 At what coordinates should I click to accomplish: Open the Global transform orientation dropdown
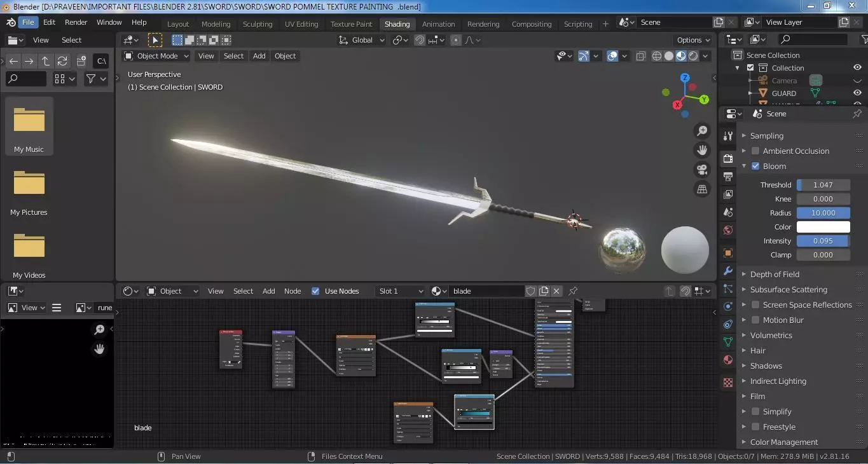click(362, 40)
